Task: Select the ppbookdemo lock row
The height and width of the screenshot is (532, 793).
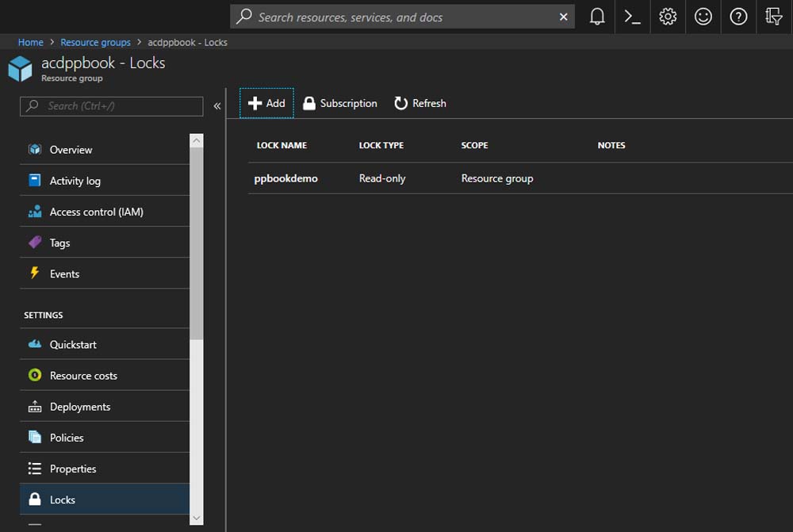Action: 286,178
